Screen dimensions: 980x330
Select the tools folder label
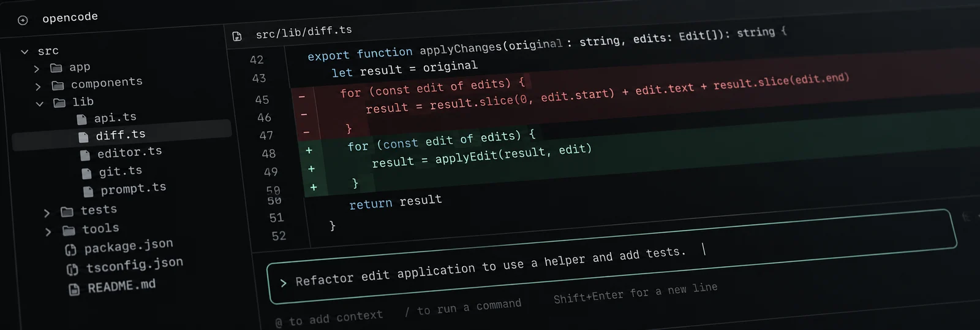(100, 229)
